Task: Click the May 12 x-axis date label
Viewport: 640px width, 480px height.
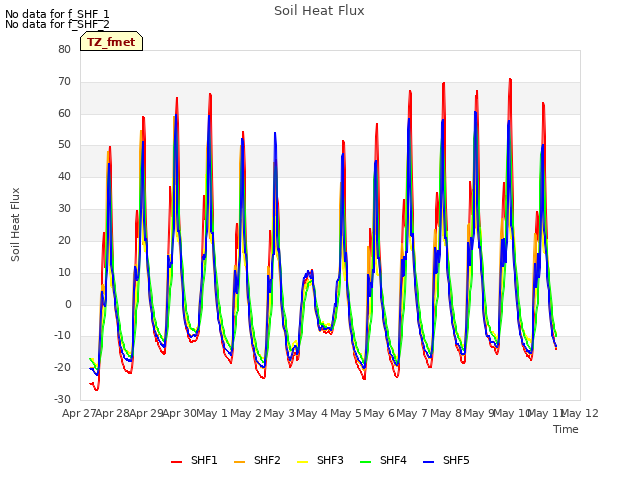Action: [x=580, y=413]
